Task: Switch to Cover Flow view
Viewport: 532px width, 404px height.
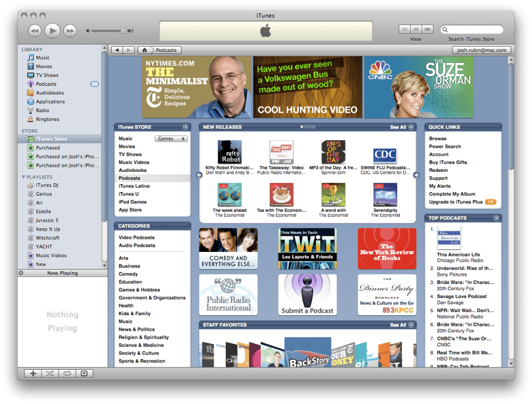Action: point(428,29)
